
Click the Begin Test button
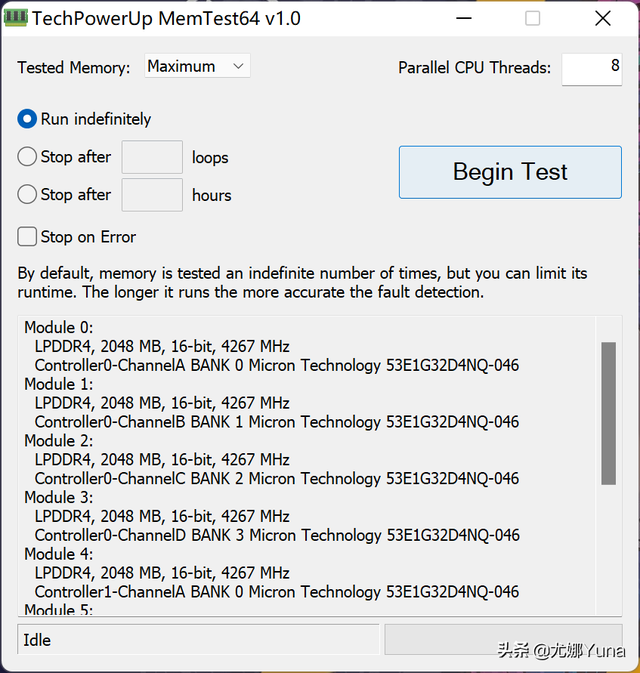[510, 172]
